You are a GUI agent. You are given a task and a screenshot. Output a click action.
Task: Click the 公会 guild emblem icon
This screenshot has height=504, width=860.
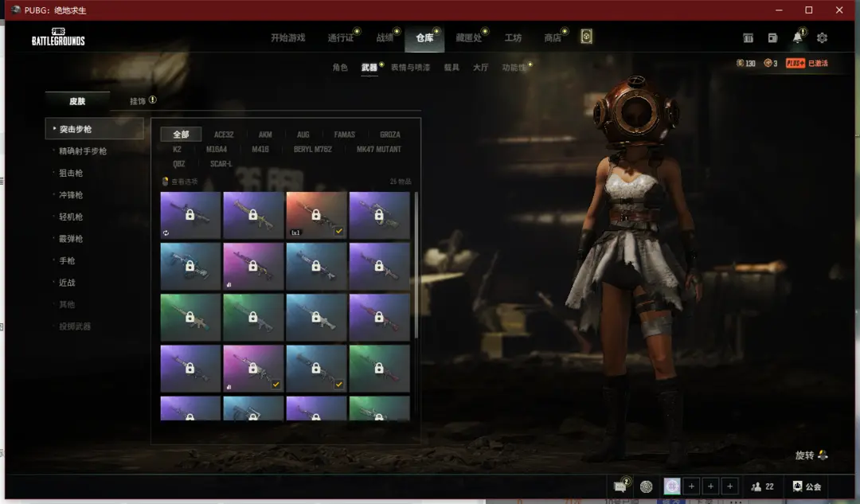798,486
